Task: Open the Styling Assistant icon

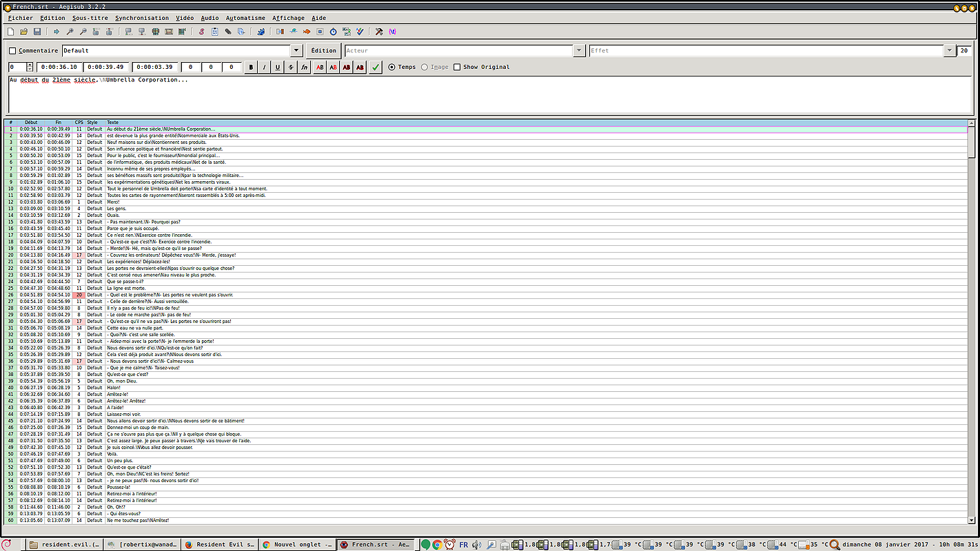Action: [293, 32]
